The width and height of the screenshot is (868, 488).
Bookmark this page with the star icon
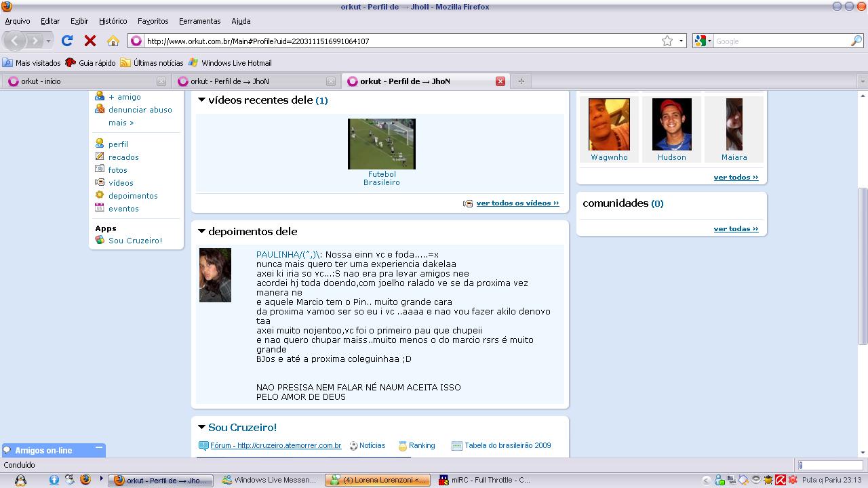(667, 41)
